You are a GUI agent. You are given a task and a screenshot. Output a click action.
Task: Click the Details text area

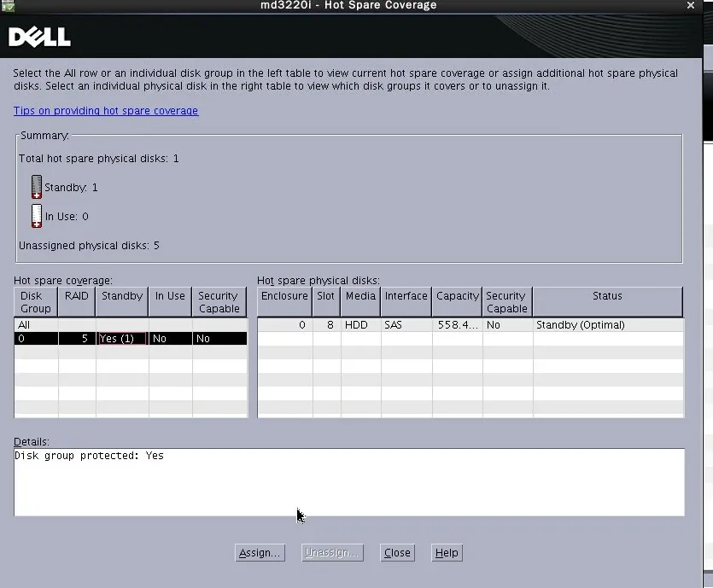[x=349, y=482]
